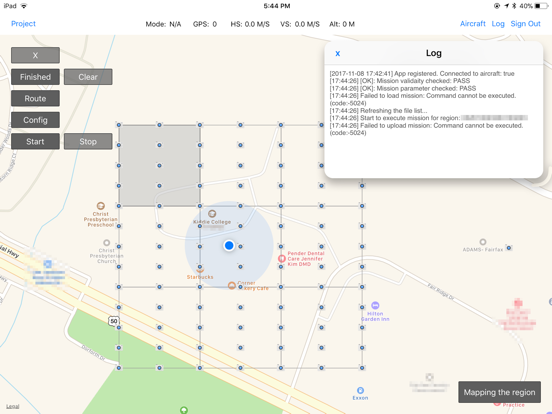Close the Log popup with the x
This screenshot has width=552, height=414.
pyautogui.click(x=338, y=54)
